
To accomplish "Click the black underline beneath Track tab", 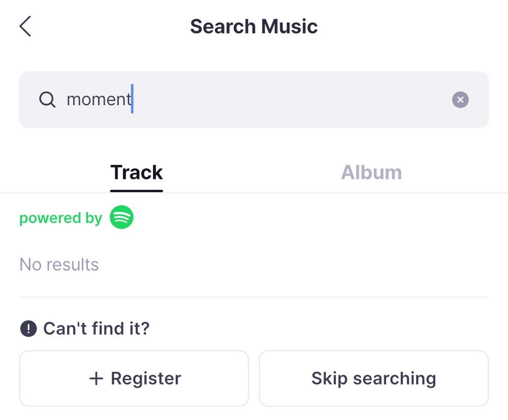I will [136, 191].
